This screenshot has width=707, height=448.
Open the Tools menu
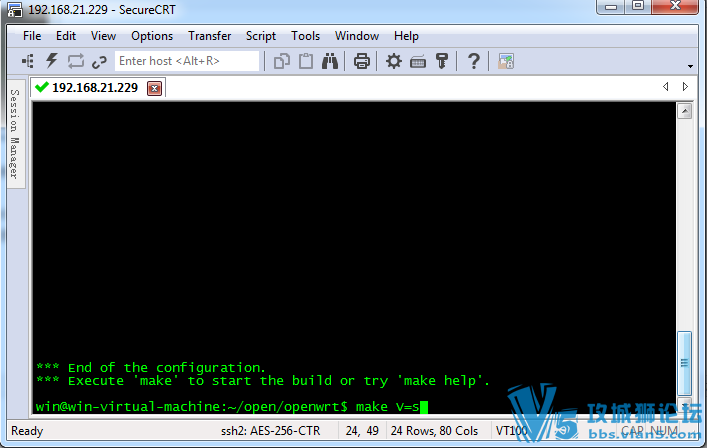305,36
